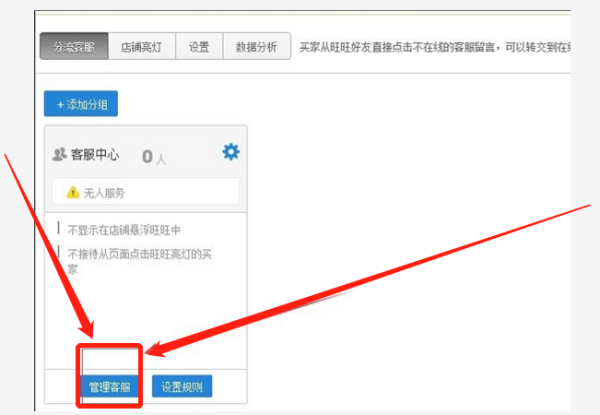600x415 pixels.
Task: Click the 客服中心 group people icon
Action: [59, 155]
